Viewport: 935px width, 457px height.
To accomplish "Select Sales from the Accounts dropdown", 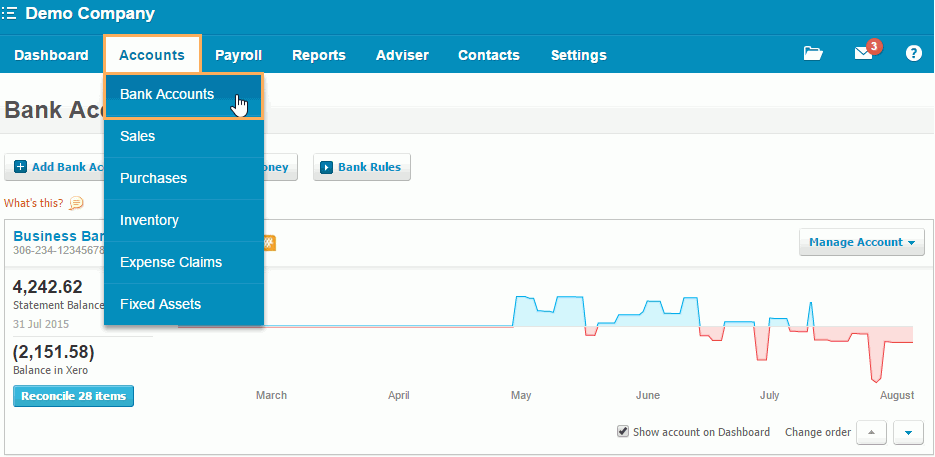I will [184, 137].
